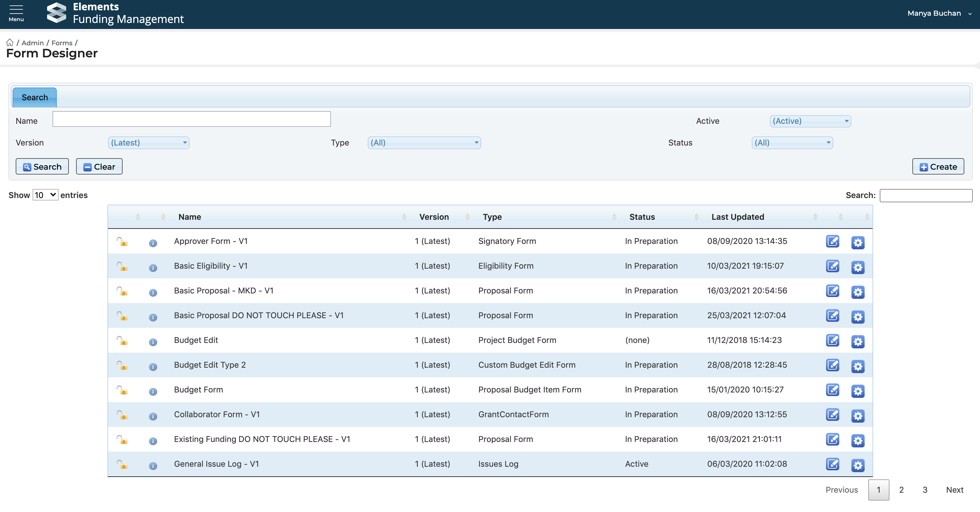Go to page 2 of results

(901, 490)
